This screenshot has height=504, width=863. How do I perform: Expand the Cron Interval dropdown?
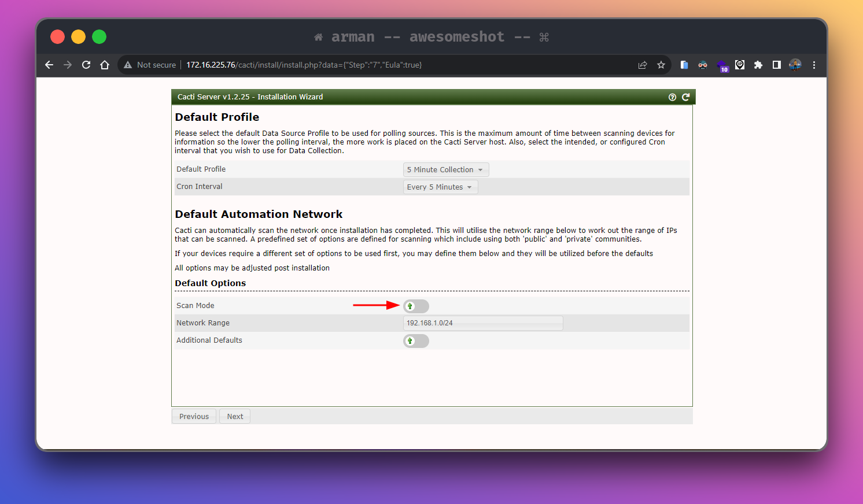pyautogui.click(x=440, y=187)
